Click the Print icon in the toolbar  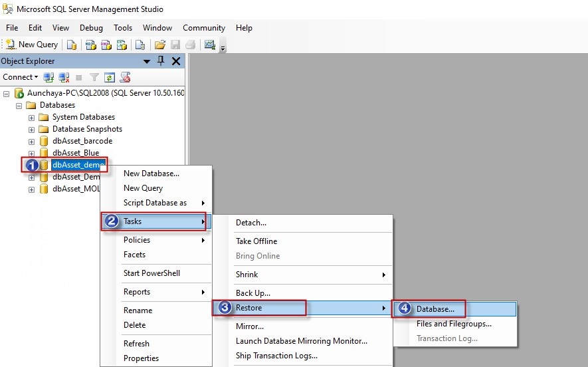point(190,45)
